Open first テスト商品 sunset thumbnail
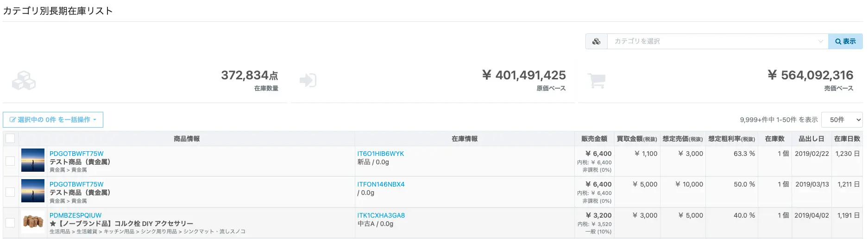 [x=33, y=160]
